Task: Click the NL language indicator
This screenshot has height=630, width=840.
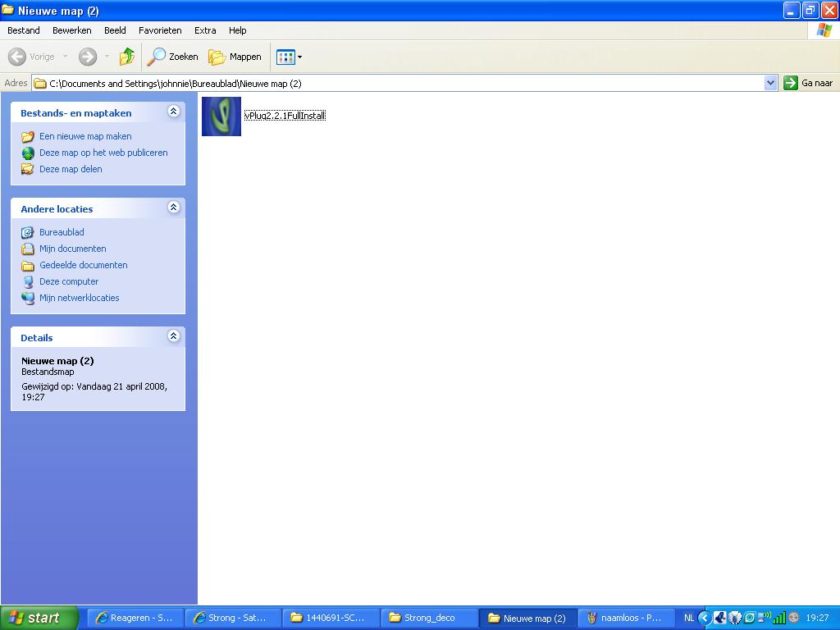Action: point(688,618)
